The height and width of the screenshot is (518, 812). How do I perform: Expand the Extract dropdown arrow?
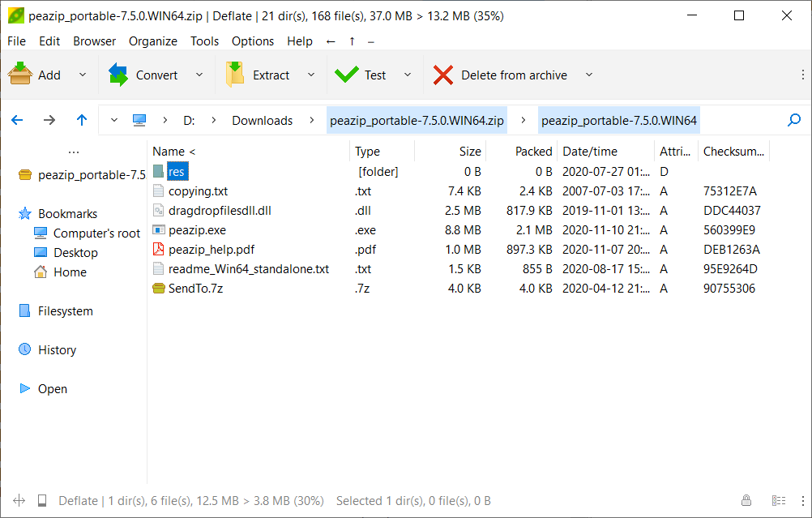[x=310, y=75]
